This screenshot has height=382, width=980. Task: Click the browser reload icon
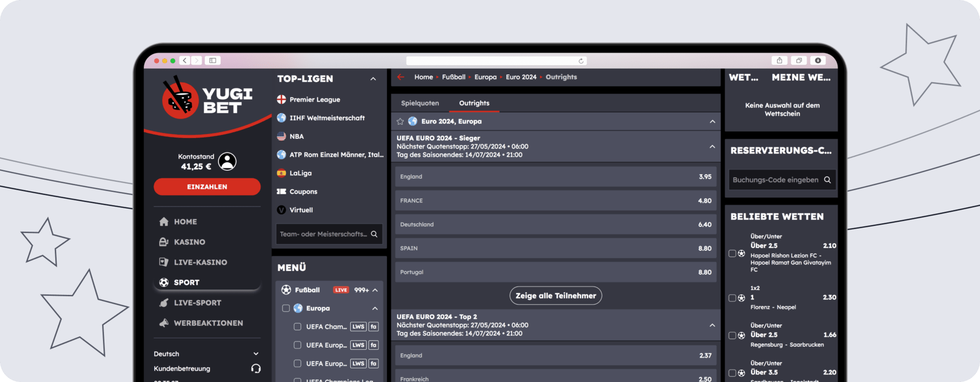point(581,61)
